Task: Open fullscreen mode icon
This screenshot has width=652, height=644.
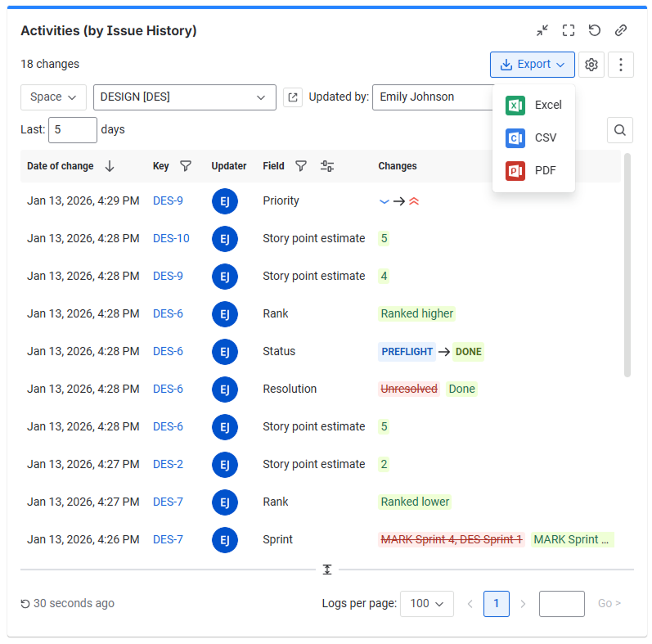Action: click(569, 30)
